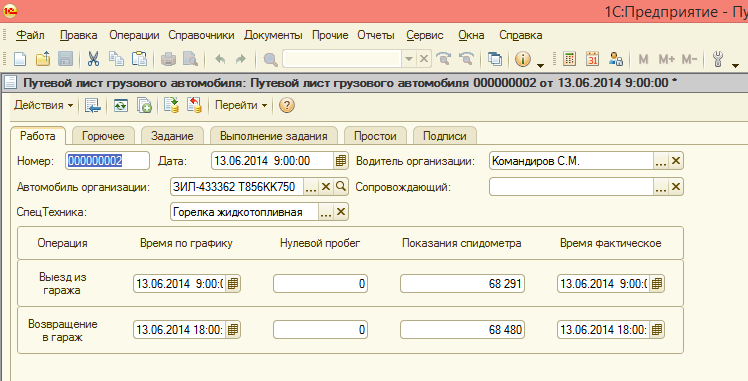The image size is (748, 381).
Task: Click the Номер field 000000002
Action: coord(107,161)
